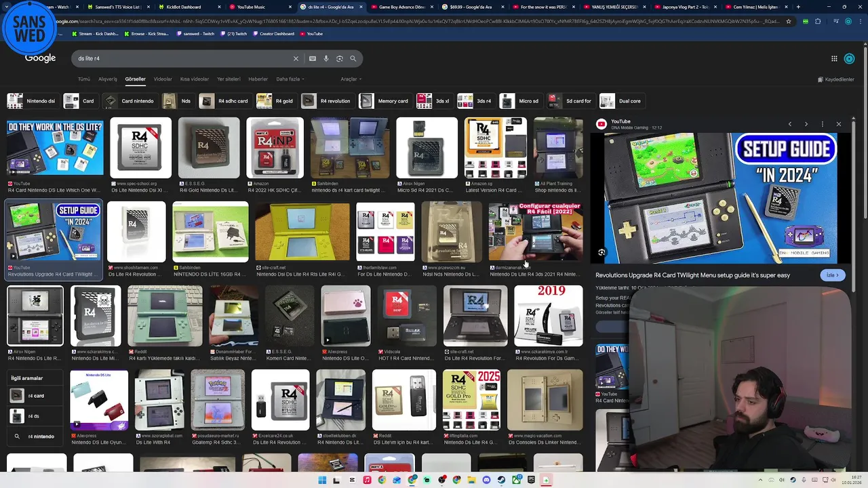Open the r4 nintendo related search
Image resolution: width=868 pixels, height=488 pixels.
point(35,436)
